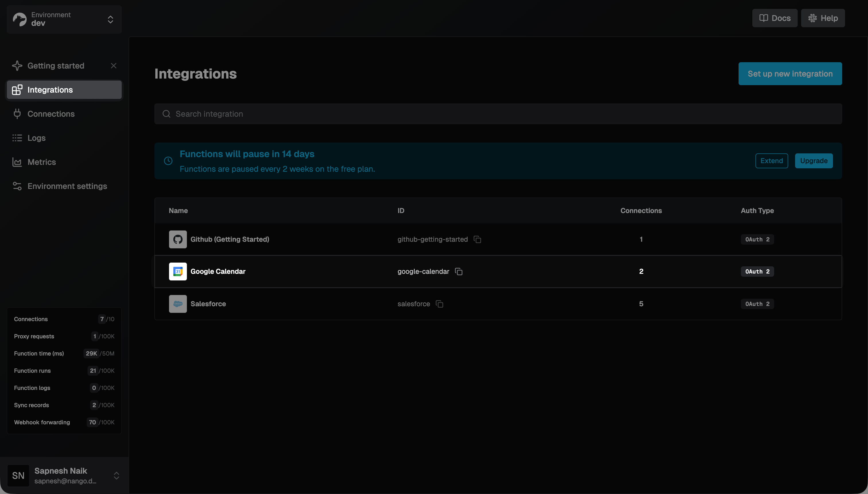Click the Github logo icon
Viewport: 868px width, 494px height.
click(x=178, y=239)
